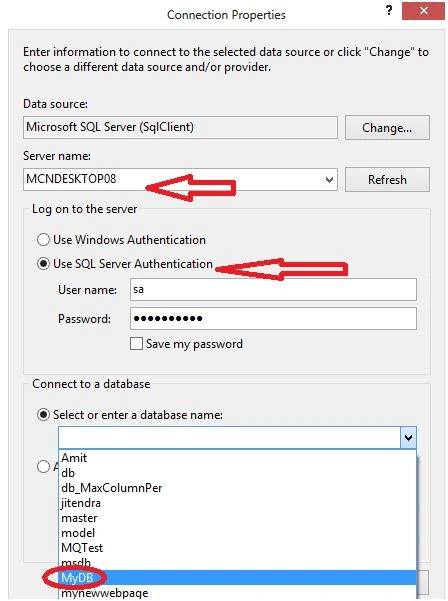Select the highlighted MyDB database entry
Viewport: 448px width, 601px height.
(237, 577)
